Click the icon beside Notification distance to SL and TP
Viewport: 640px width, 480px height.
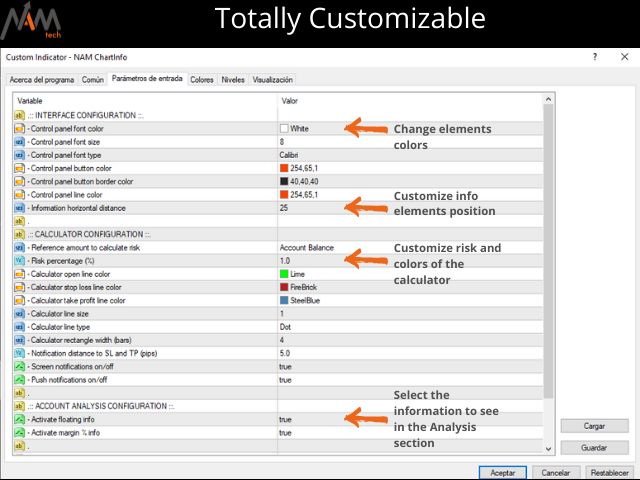coord(19,353)
